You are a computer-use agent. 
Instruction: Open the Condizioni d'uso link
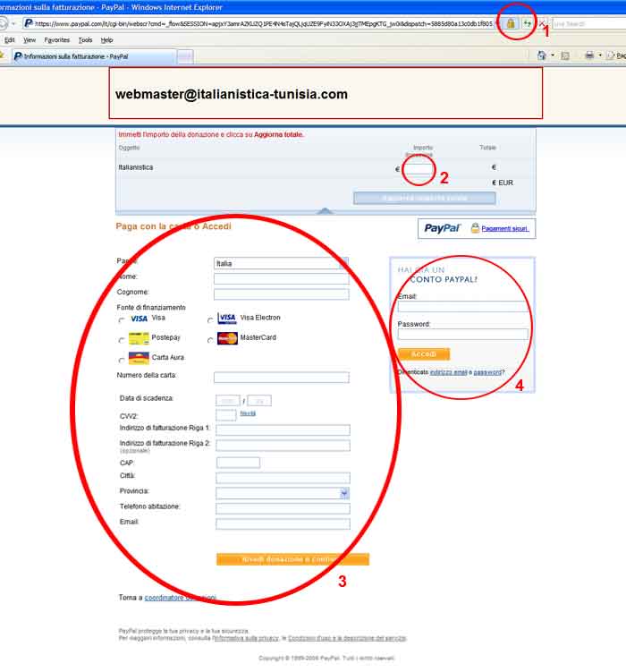click(x=347, y=638)
